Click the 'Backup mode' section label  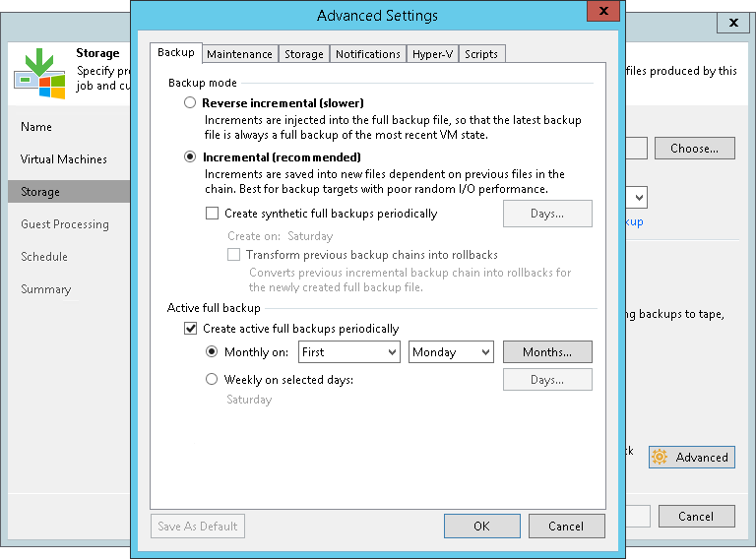click(203, 83)
